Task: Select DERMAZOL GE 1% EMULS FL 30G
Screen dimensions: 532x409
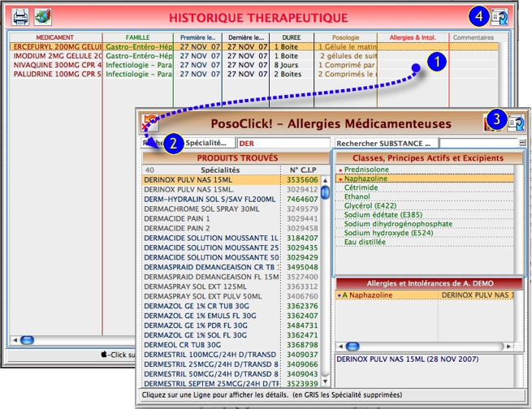Action: (231, 316)
